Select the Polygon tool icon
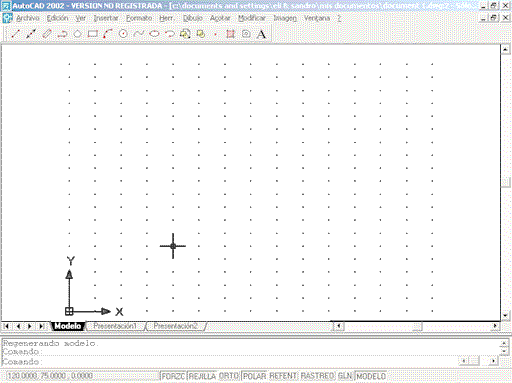The image size is (512, 383). pos(77,34)
